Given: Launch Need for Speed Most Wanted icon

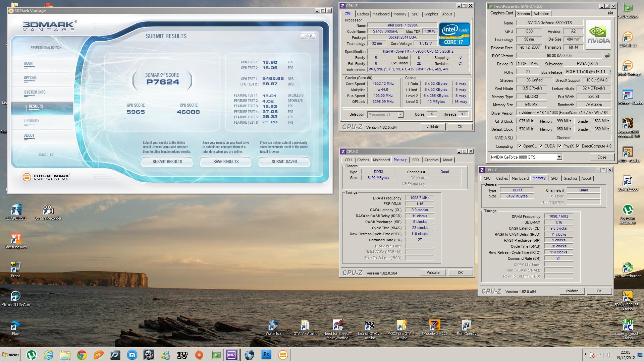Looking at the screenshot, I should tap(338, 330).
